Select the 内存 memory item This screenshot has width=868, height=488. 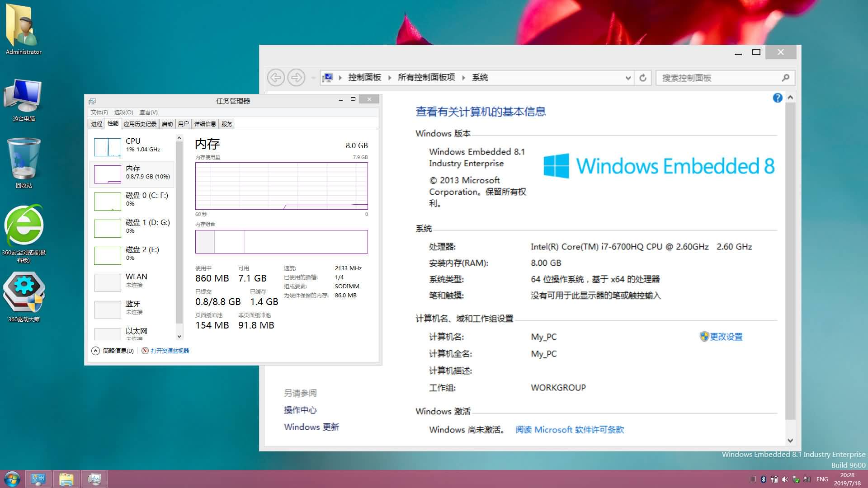tap(132, 174)
